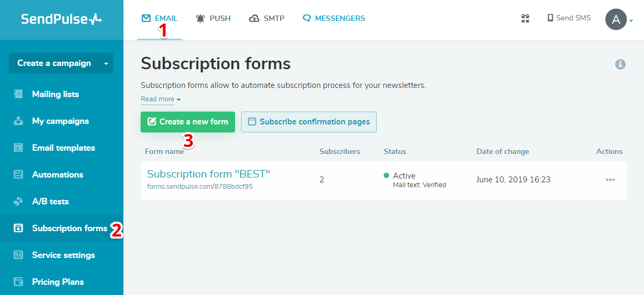The width and height of the screenshot is (644, 295).
Task: Click the Pricing Plans wallet icon
Action: tap(18, 282)
